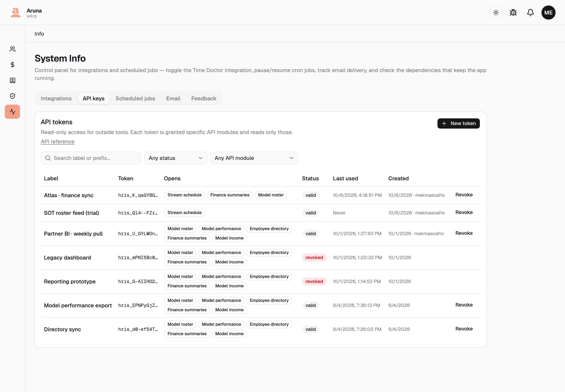Click the valid badge in Directory sync row
The width and height of the screenshot is (565, 392).
point(311,329)
